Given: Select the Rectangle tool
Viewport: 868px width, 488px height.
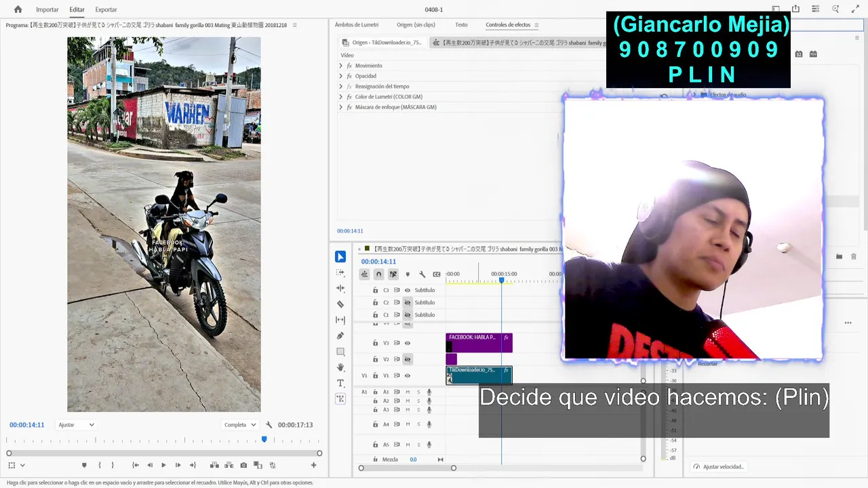Looking at the screenshot, I should click(340, 352).
